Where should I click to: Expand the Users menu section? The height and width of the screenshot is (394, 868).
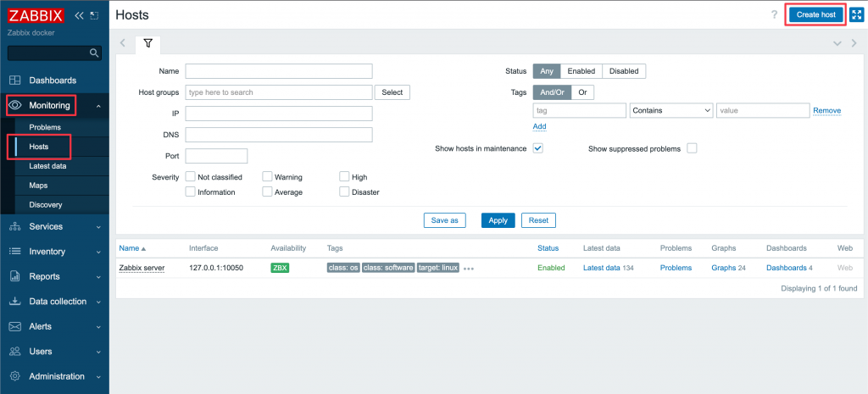click(x=98, y=352)
